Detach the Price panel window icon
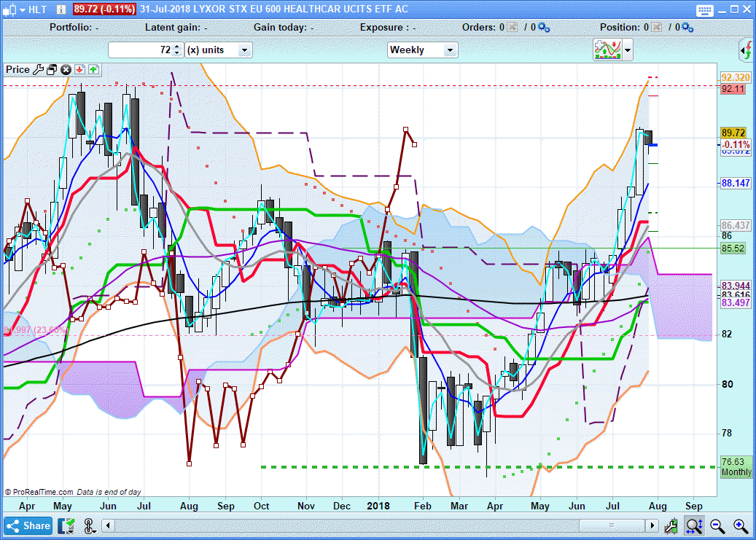Image resolution: width=756 pixels, height=540 pixels. (x=52, y=70)
